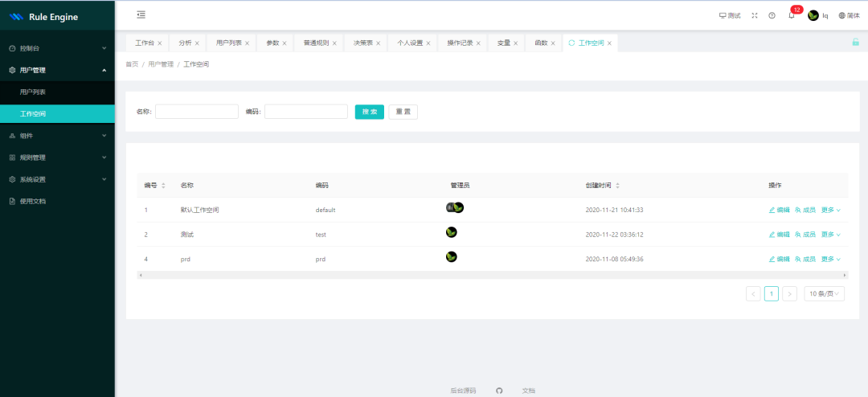Collapse the sidebar with the hamburger icon
This screenshot has width=868, height=397.
141,14
